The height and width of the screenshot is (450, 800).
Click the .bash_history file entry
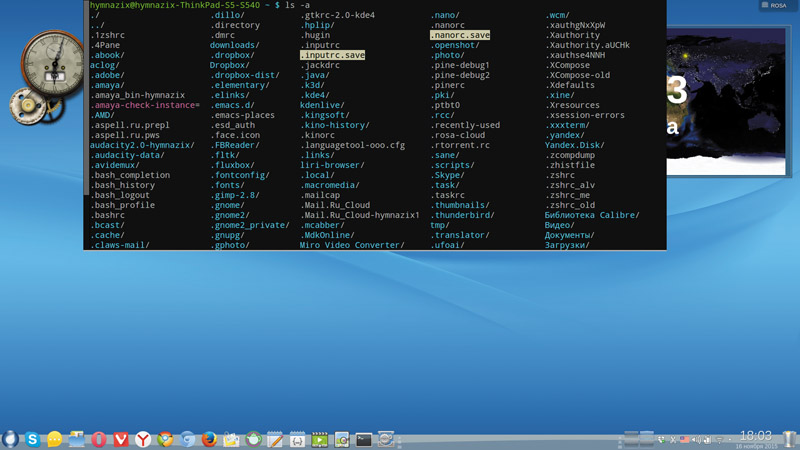tap(122, 185)
